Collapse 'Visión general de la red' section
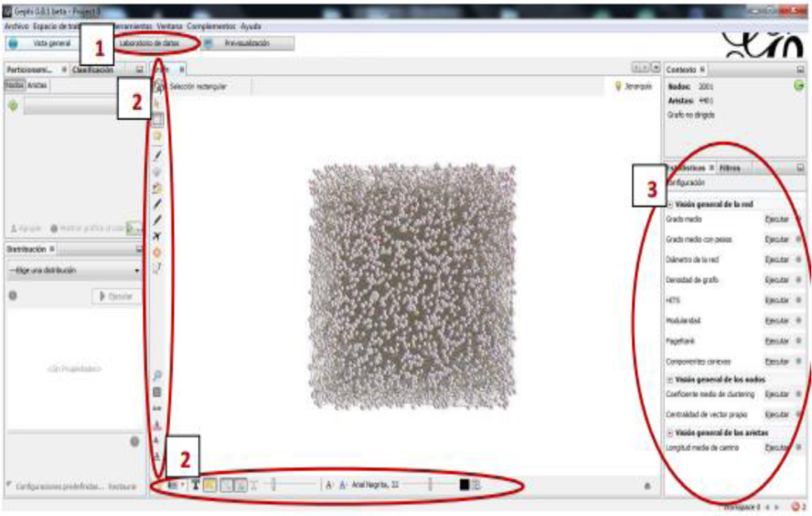The height and width of the screenshot is (516, 812). (x=669, y=204)
